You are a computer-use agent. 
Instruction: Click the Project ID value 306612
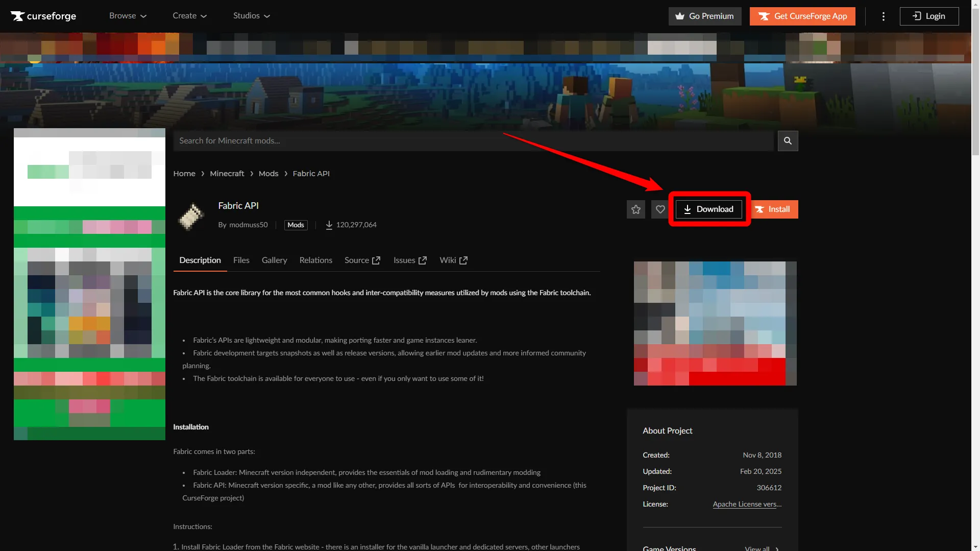click(x=769, y=488)
